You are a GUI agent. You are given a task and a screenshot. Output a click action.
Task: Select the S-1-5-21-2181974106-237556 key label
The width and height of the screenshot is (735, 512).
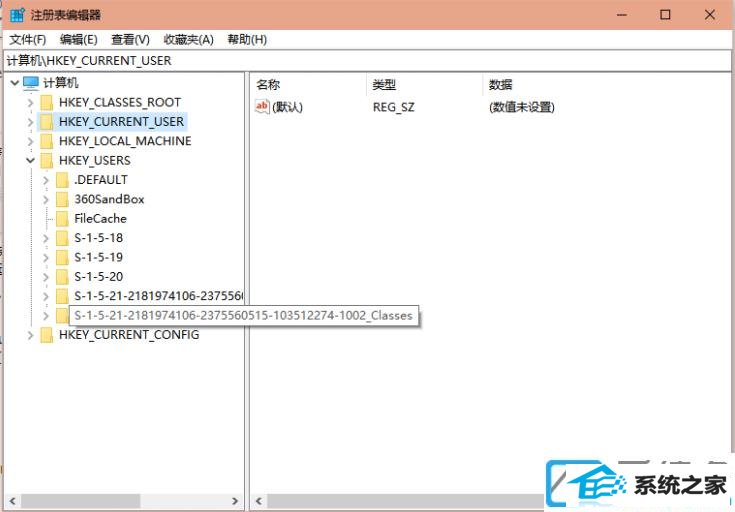click(158, 296)
